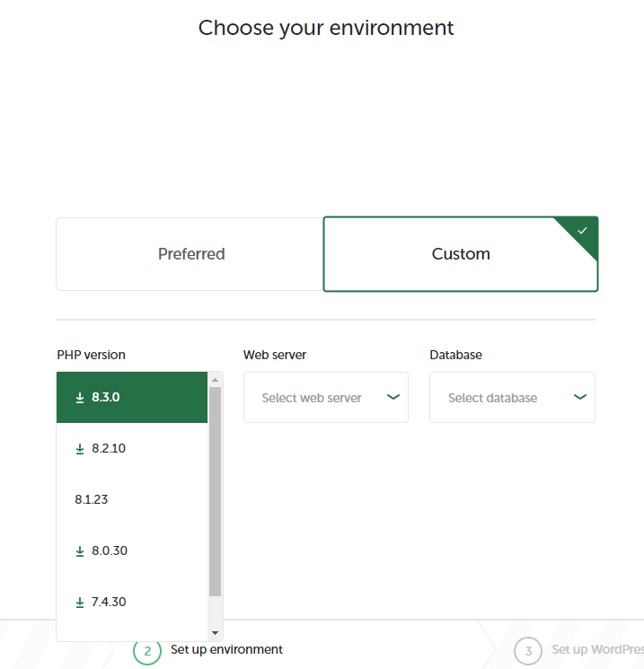Open the Select database dropdown
This screenshot has height=669, width=644.
[511, 398]
